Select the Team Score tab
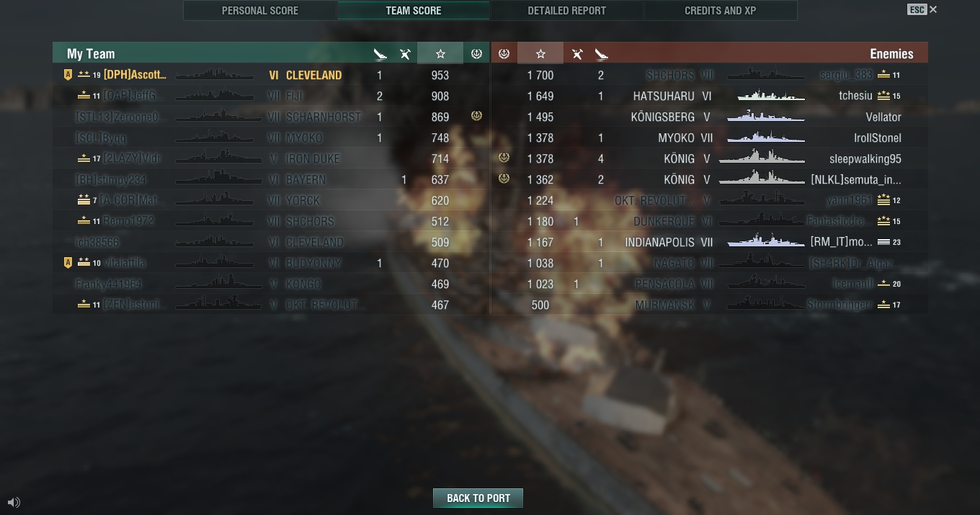The image size is (980, 515). click(x=414, y=11)
